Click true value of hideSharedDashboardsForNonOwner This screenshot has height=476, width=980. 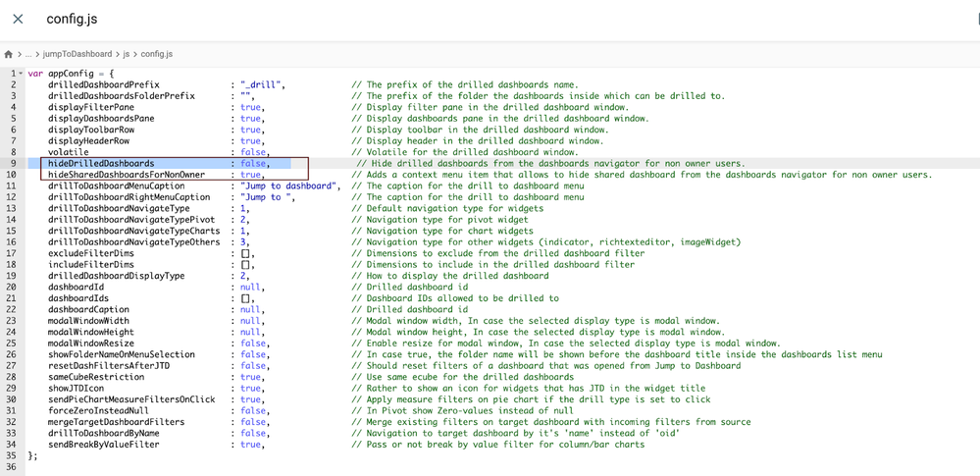[x=252, y=175]
